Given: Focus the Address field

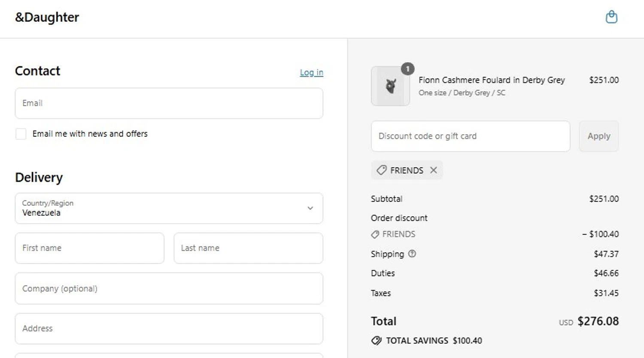Looking at the screenshot, I should click(x=169, y=328).
